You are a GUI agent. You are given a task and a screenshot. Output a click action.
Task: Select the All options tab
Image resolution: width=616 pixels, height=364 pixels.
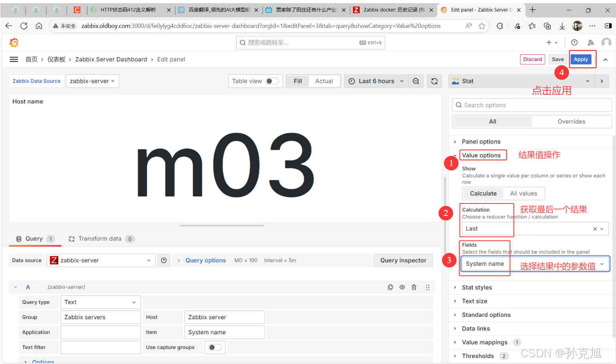492,122
